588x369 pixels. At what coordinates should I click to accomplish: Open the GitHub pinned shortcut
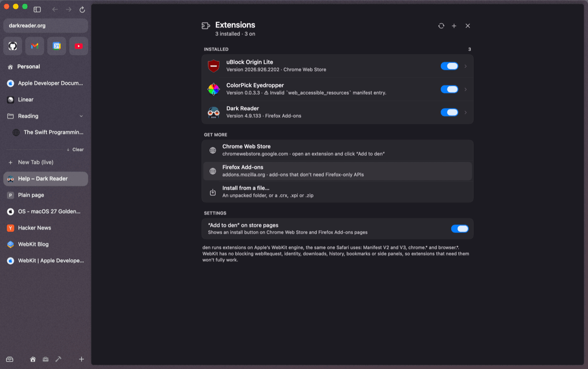pyautogui.click(x=13, y=46)
